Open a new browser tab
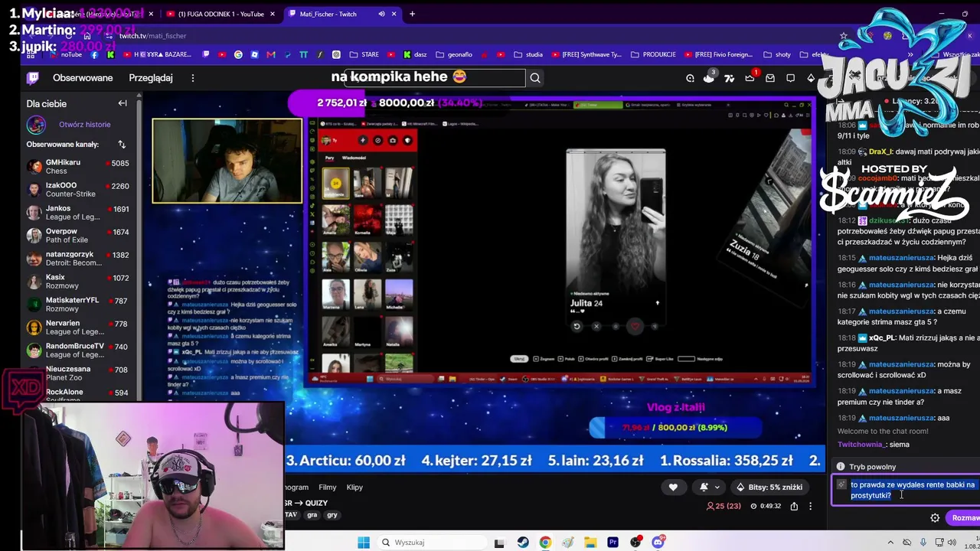 click(x=412, y=14)
